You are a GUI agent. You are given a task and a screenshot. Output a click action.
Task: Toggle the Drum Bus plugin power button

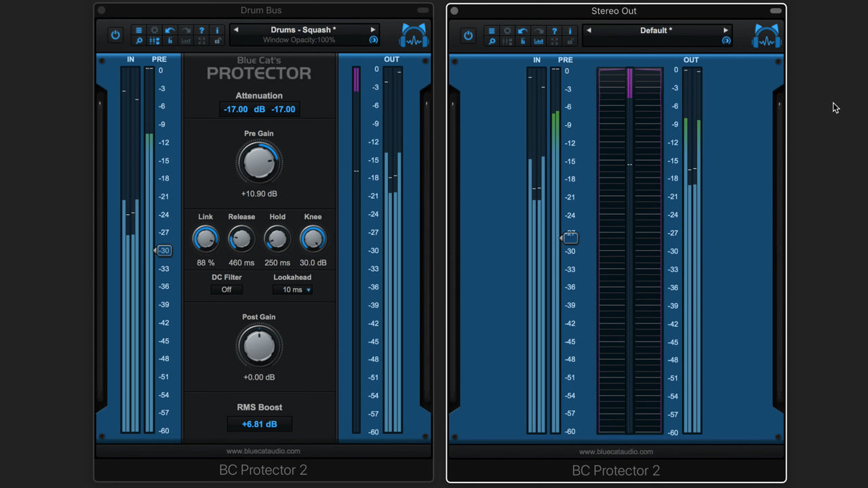tap(115, 35)
